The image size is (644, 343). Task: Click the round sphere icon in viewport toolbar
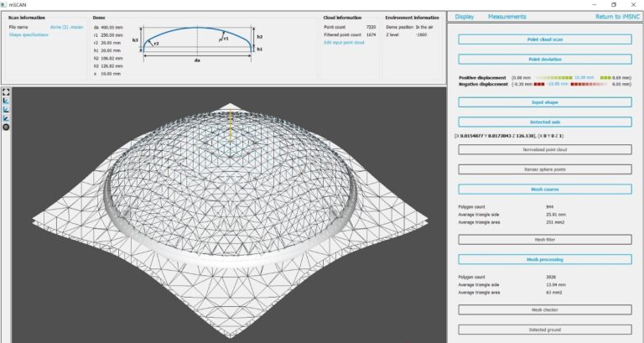6,127
